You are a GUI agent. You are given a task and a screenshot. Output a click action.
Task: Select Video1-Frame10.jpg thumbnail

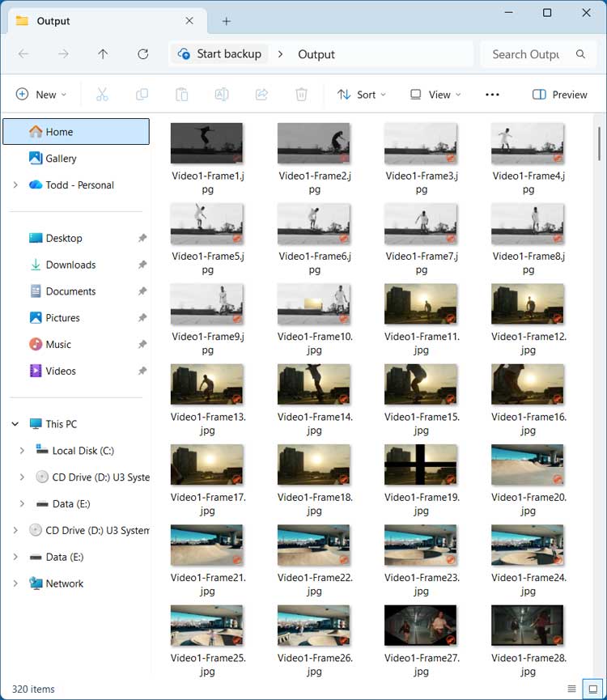(314, 304)
